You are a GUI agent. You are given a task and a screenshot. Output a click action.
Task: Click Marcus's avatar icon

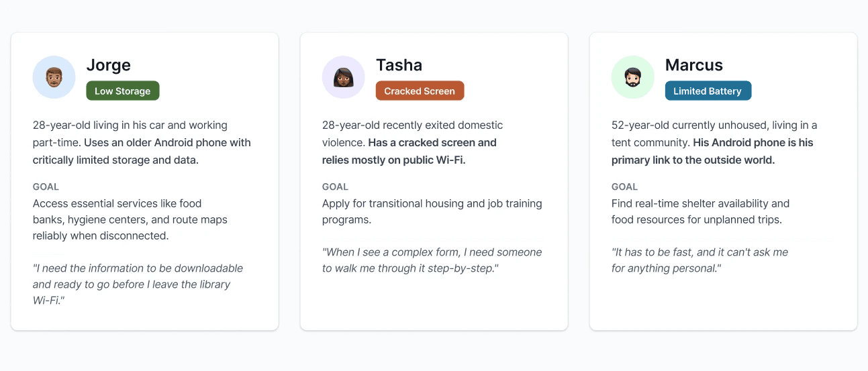click(x=632, y=77)
